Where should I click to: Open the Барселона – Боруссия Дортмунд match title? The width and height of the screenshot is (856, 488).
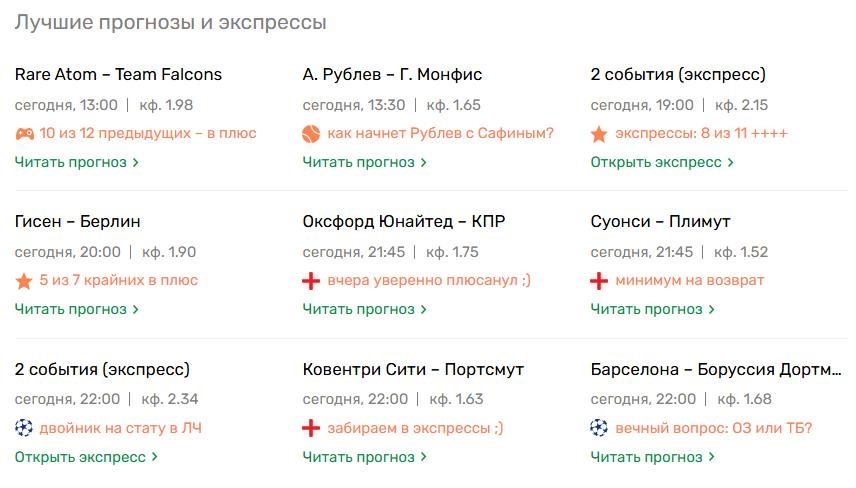click(x=716, y=370)
